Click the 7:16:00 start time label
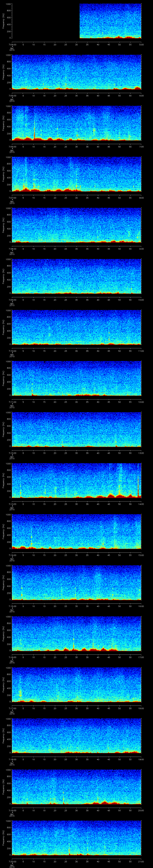Image resolution: width=153 pixels, height=868 pixels. [12, 657]
